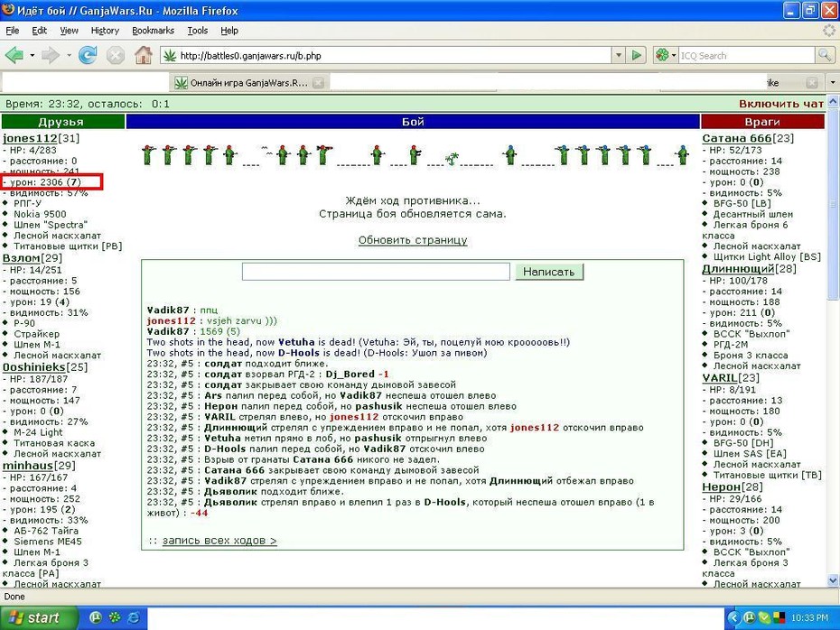Click the green Друзья panel header
Viewport: 840px width, 630px height.
click(62, 122)
